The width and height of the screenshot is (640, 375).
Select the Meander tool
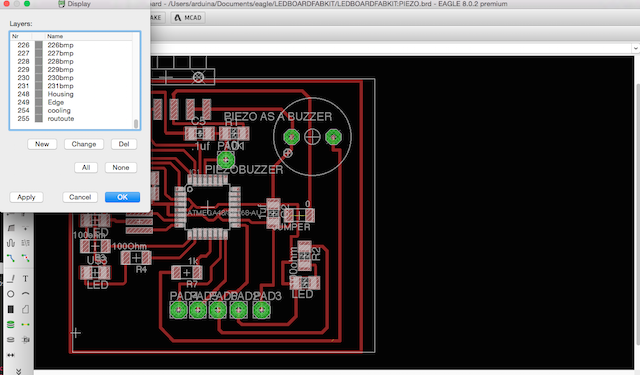pyautogui.click(x=11, y=243)
